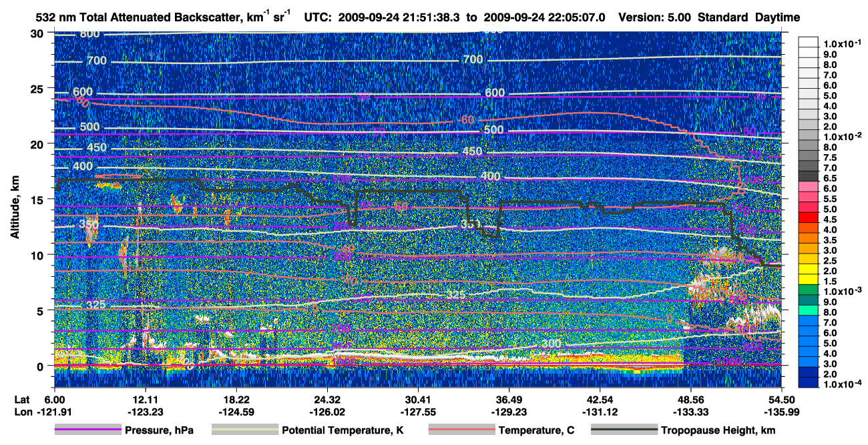
Task: Click the red colorbar swatch beside 4.5
Action: tap(809, 218)
